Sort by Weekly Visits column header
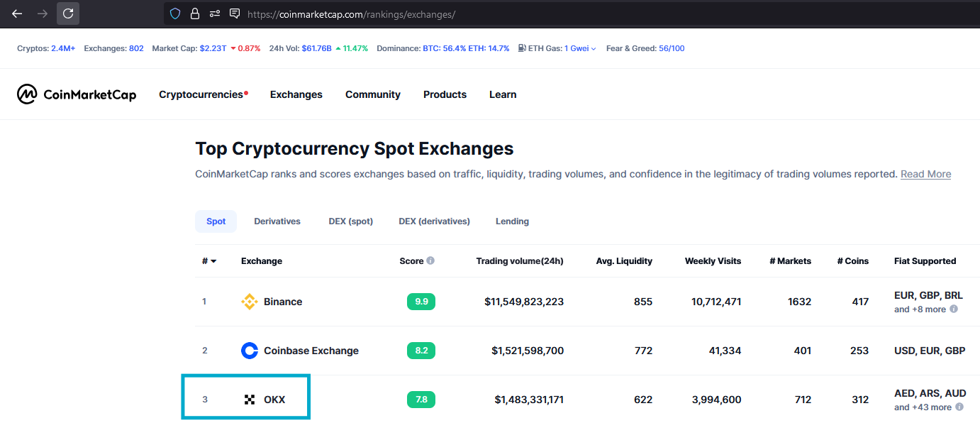Image resolution: width=980 pixels, height=423 pixels. (x=713, y=261)
